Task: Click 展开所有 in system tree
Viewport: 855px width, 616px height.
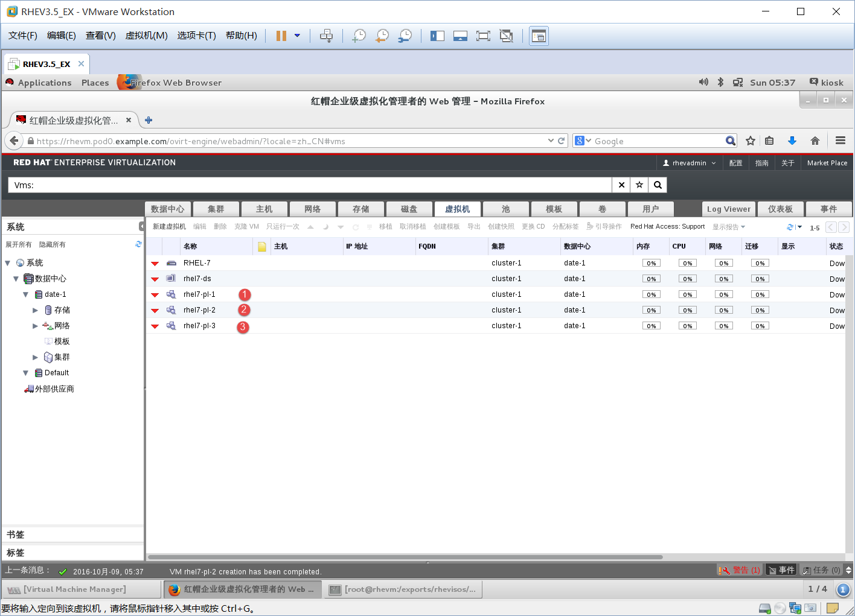Action: point(18,244)
